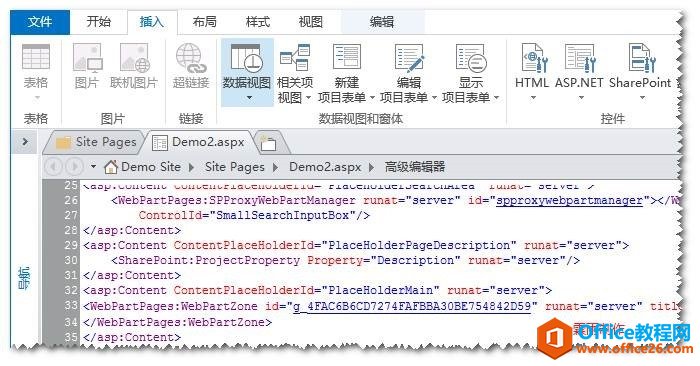Open a new blank document tab
700x366 pixels.
click(x=269, y=142)
